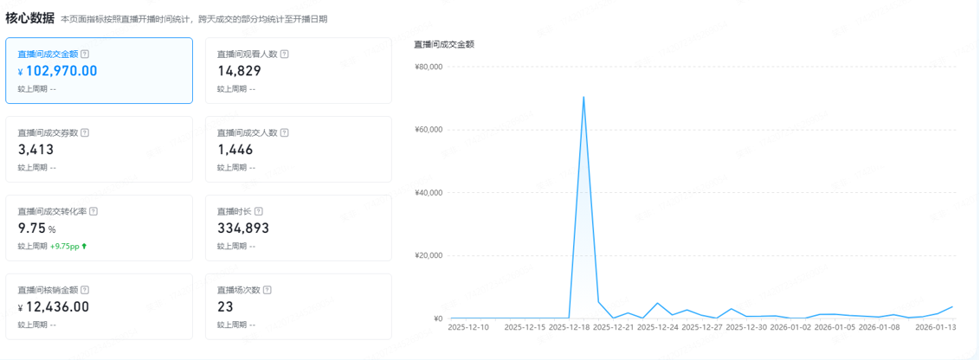Select the 直播场次数 metric card

[x=298, y=307]
